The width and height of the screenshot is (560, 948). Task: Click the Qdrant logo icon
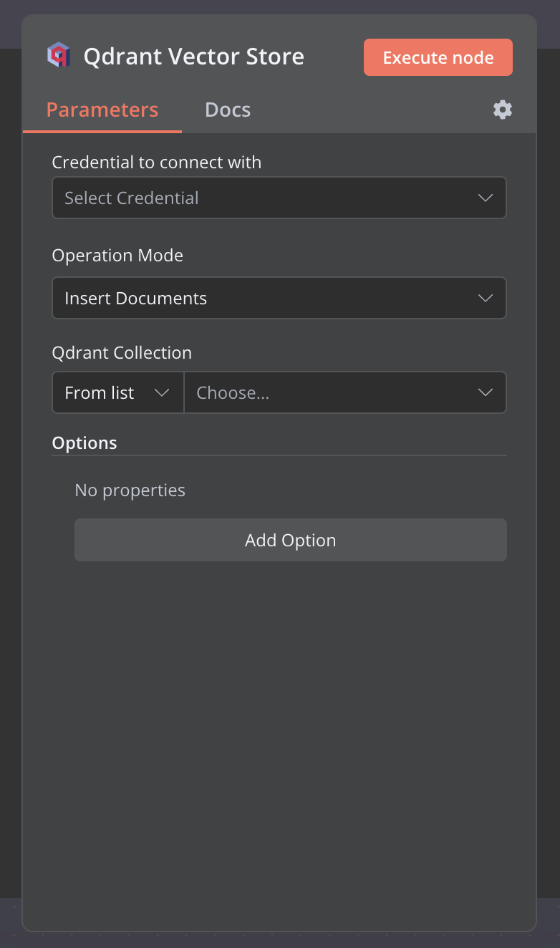(x=58, y=56)
